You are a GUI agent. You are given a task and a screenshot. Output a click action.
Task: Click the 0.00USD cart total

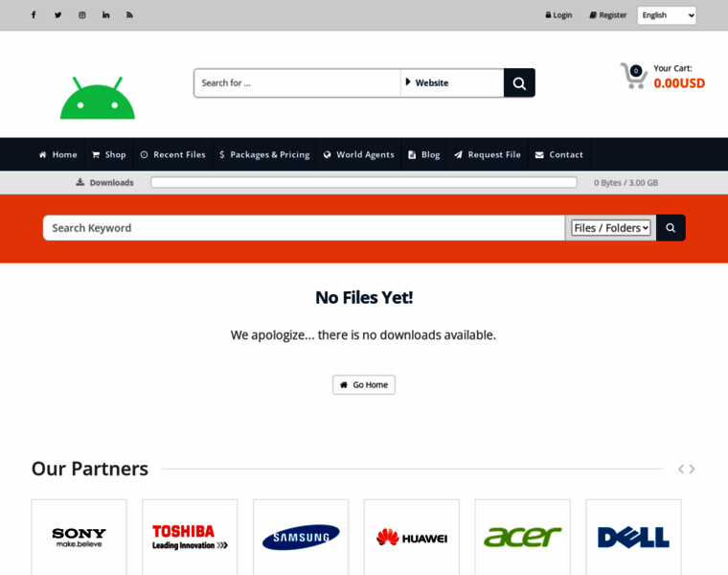point(679,83)
